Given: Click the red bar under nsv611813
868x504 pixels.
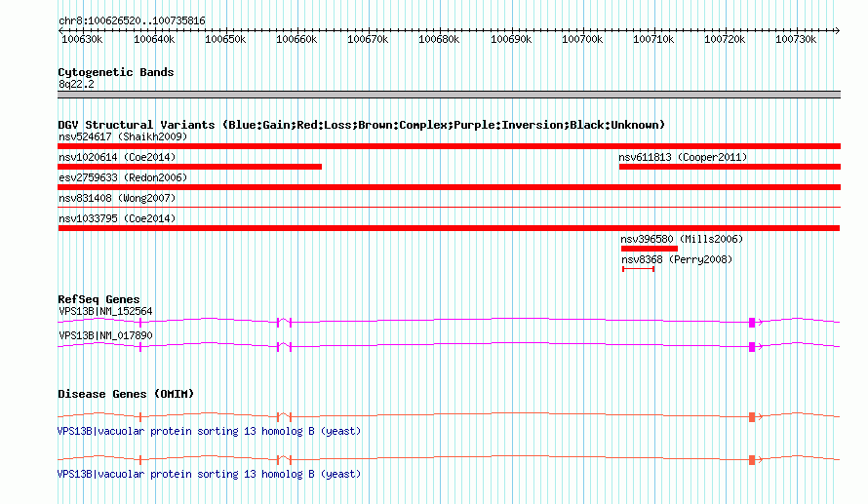Looking at the screenshot, I should point(730,167).
